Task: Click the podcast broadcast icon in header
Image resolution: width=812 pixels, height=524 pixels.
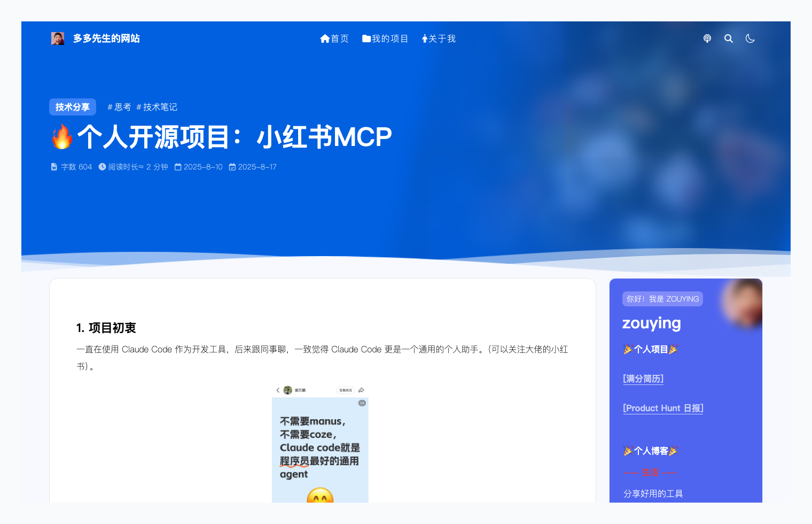Action: [x=707, y=38]
